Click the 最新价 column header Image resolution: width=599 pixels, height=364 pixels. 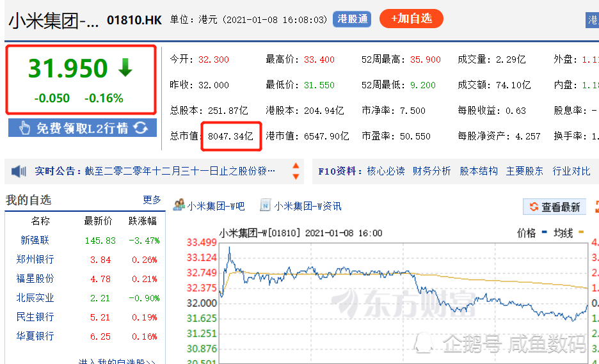(98, 221)
